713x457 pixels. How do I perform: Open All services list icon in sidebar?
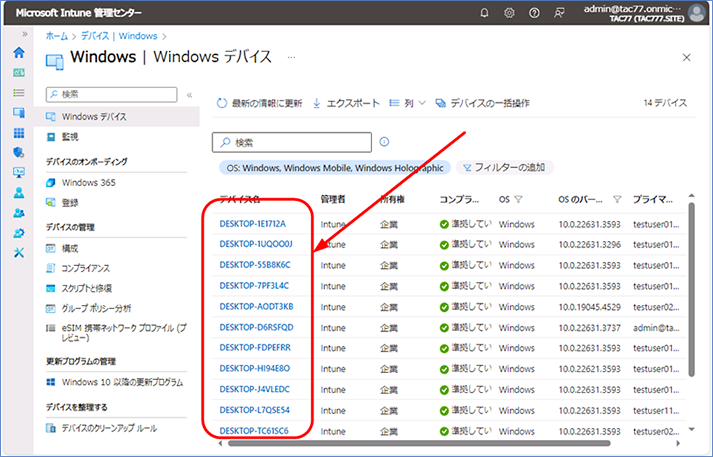(19, 93)
